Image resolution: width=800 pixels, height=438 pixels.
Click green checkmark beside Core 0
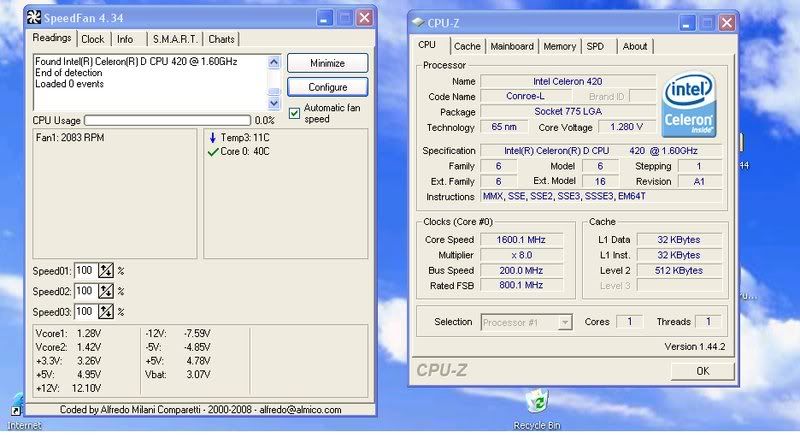tap(213, 152)
